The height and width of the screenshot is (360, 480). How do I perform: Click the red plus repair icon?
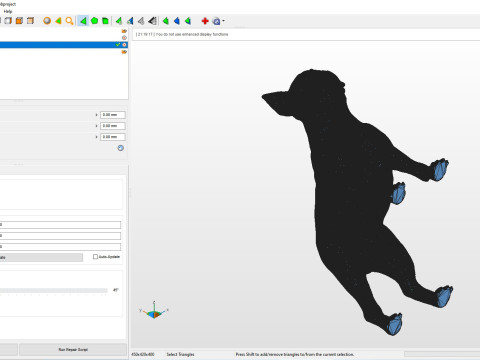coord(205,21)
